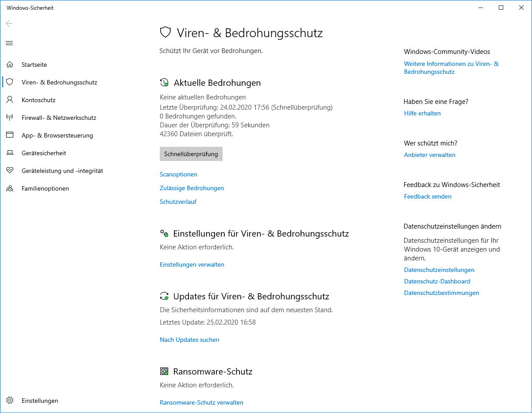Click the Geräteleistung heart icon
532x413 pixels.
click(10, 171)
